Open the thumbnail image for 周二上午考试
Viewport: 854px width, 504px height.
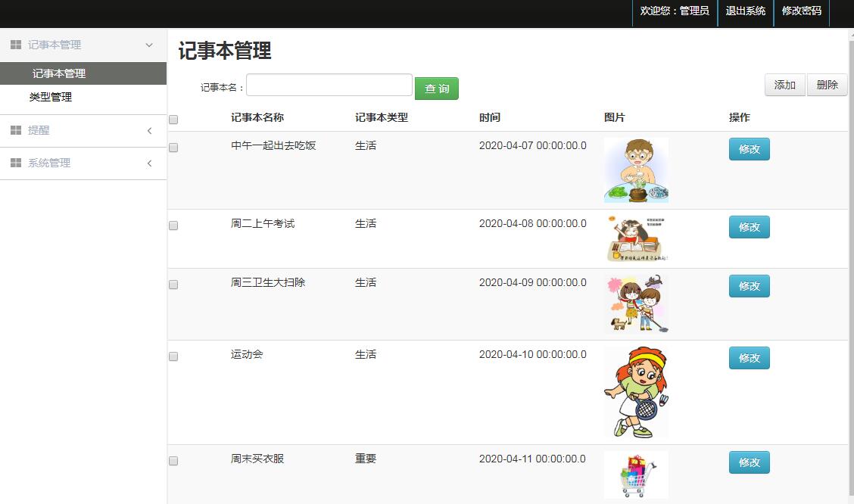(636, 238)
